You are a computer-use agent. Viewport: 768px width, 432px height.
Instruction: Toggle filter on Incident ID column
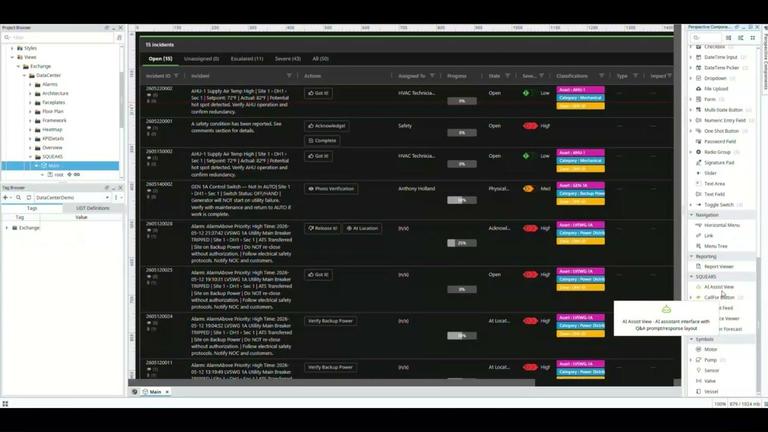[176, 76]
